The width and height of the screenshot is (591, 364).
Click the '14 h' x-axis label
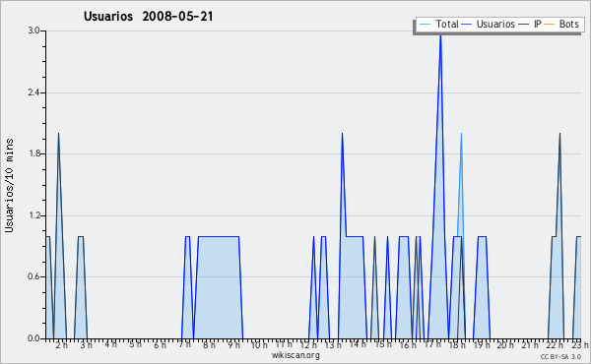pos(358,344)
